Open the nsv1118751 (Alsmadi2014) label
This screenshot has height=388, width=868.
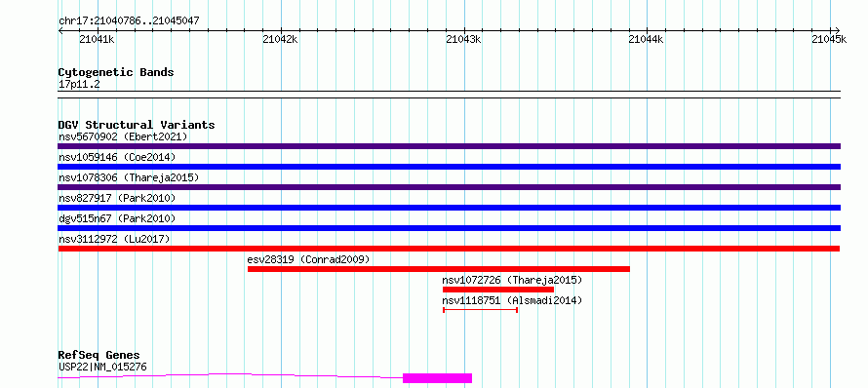tap(513, 300)
